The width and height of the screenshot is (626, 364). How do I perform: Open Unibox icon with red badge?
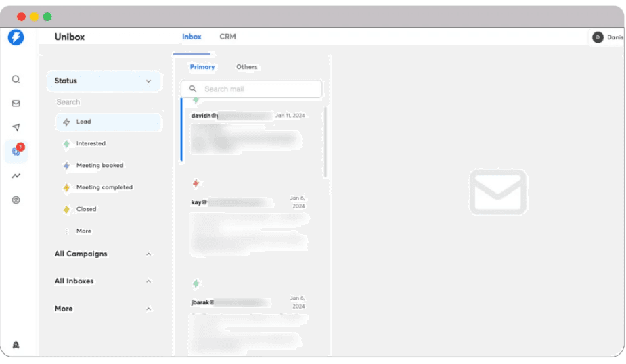click(16, 151)
